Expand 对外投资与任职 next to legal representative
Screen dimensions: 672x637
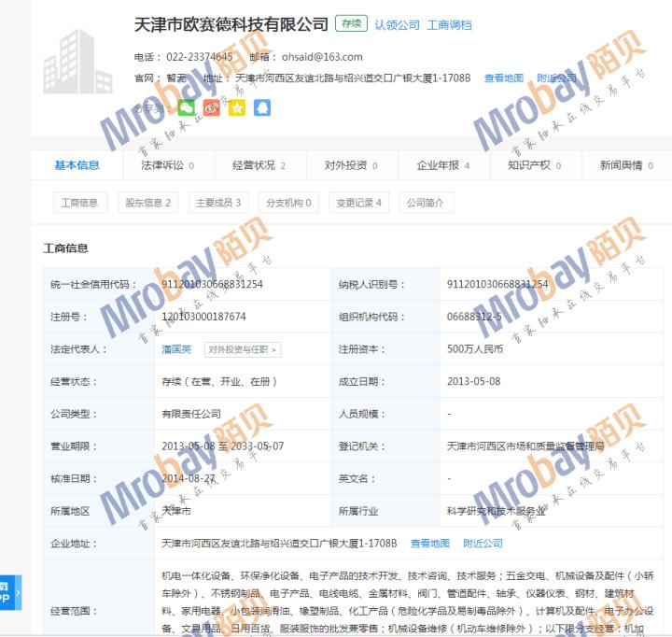[243, 349]
